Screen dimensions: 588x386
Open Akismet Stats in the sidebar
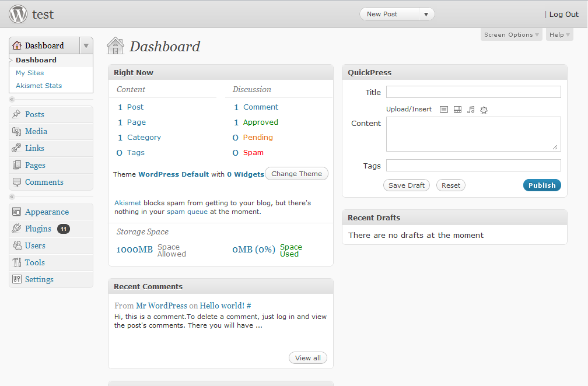point(38,86)
